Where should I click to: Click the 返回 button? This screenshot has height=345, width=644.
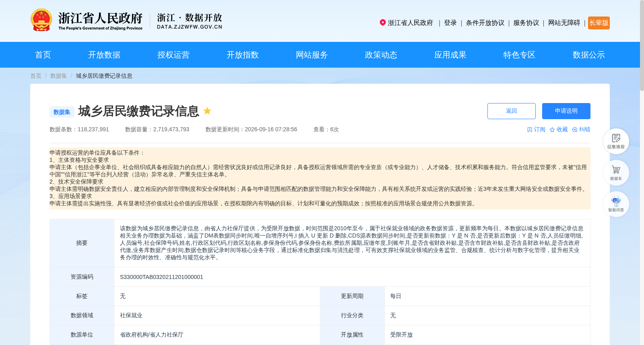(512, 111)
